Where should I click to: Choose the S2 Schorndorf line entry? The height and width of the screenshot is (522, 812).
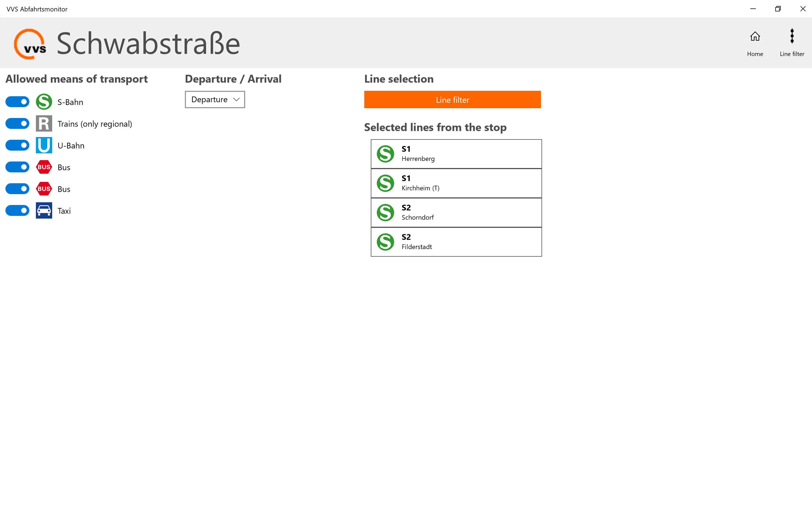[x=456, y=213]
